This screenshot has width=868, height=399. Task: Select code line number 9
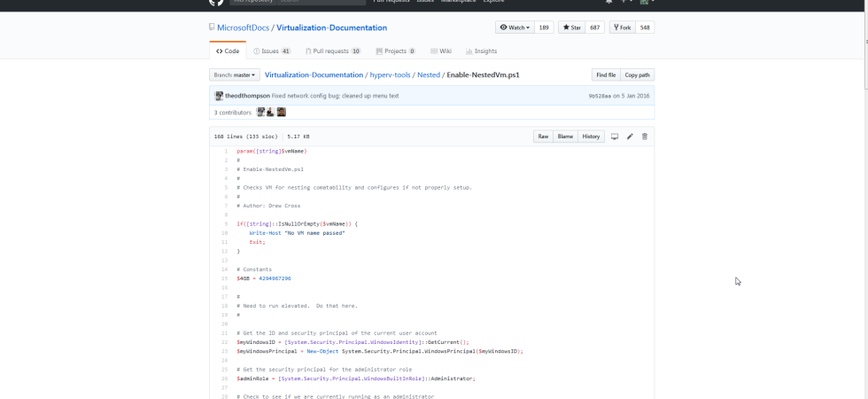click(225, 223)
